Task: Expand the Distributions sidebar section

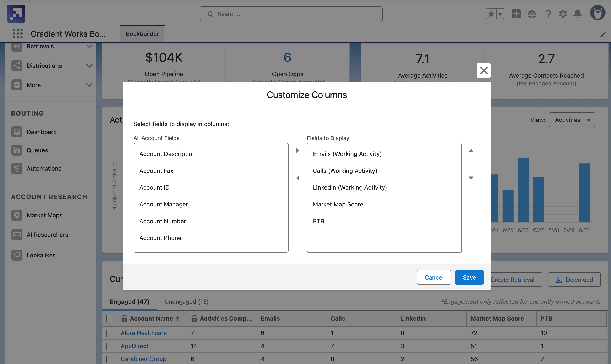Action: pyautogui.click(x=89, y=66)
